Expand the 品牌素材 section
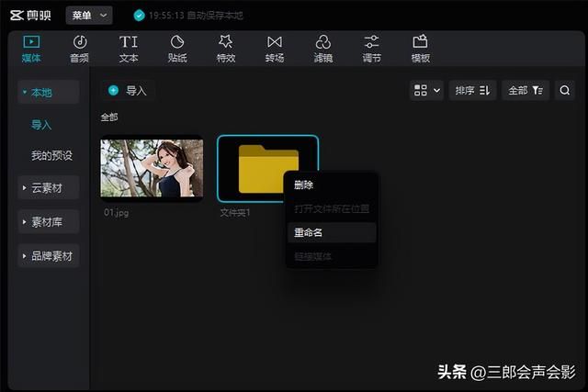Image resolution: width=588 pixels, height=392 pixels. click(49, 256)
